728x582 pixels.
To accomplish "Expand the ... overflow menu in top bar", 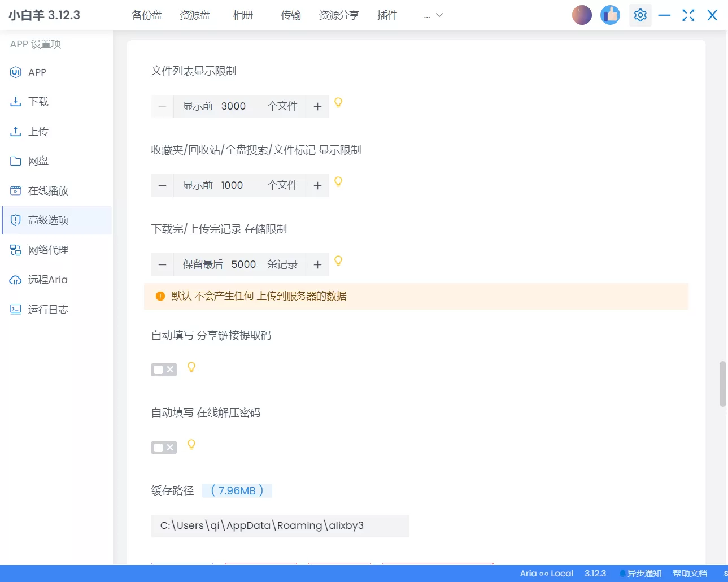I will tap(432, 15).
